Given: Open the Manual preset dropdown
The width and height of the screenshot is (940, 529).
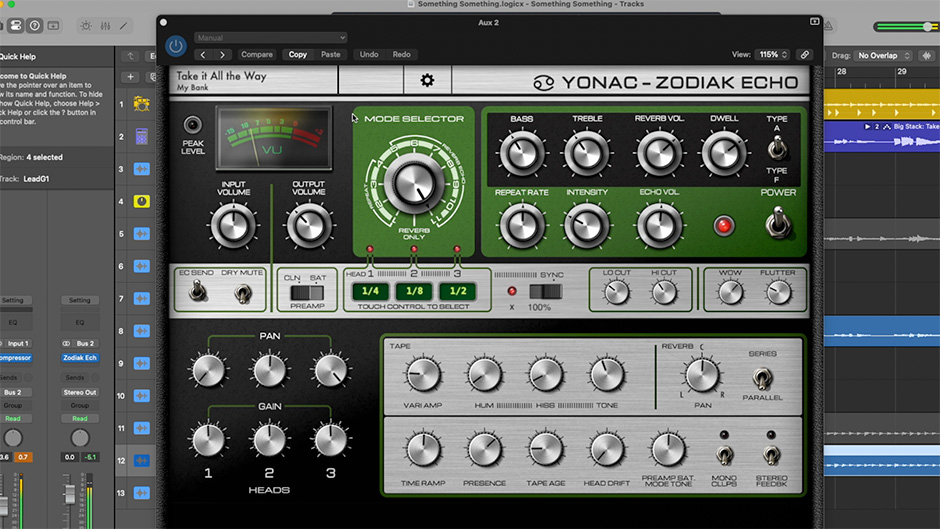Looking at the screenshot, I should click(270, 38).
